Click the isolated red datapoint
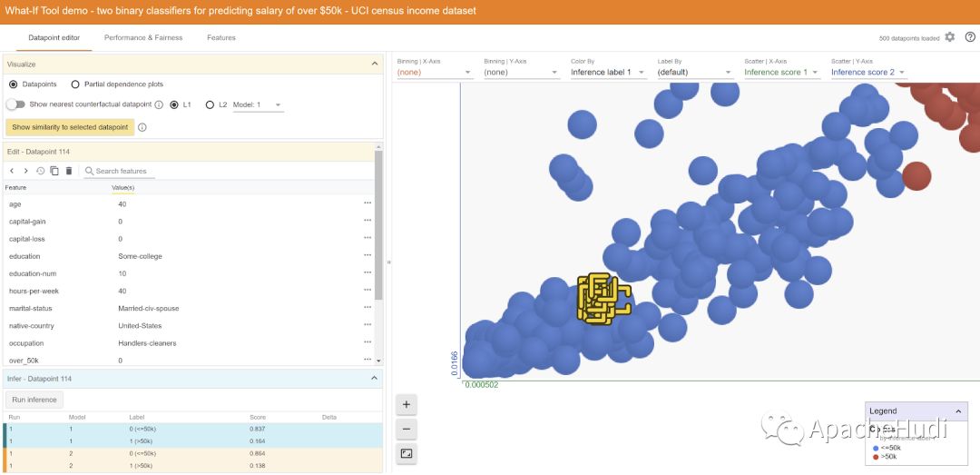Screen dimensions: 980x475 916,175
